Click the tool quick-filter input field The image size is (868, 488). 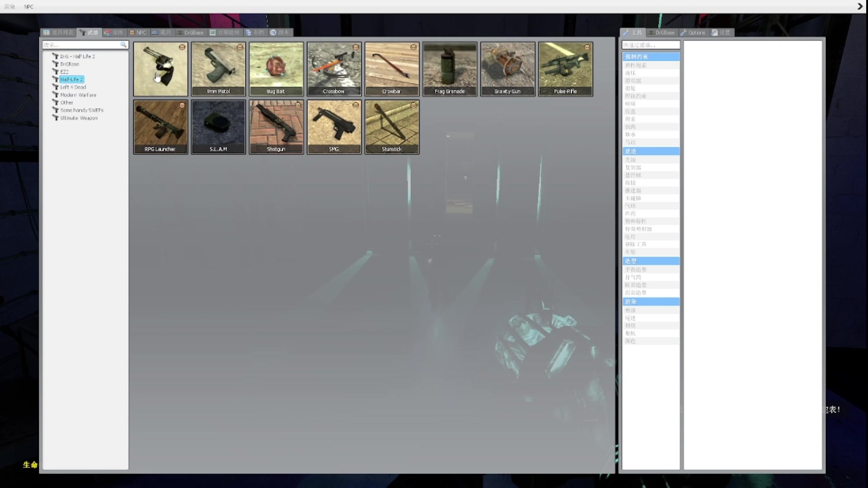[x=651, y=45]
